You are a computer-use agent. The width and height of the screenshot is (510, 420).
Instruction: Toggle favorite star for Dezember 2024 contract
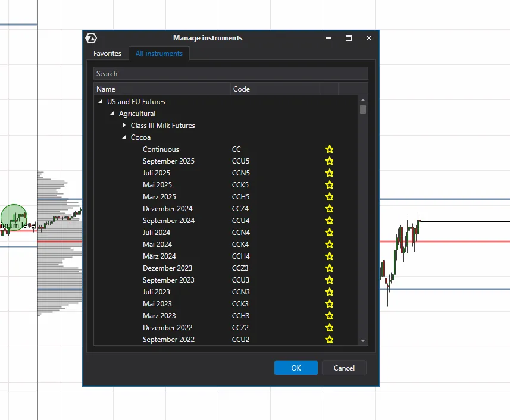[329, 209]
